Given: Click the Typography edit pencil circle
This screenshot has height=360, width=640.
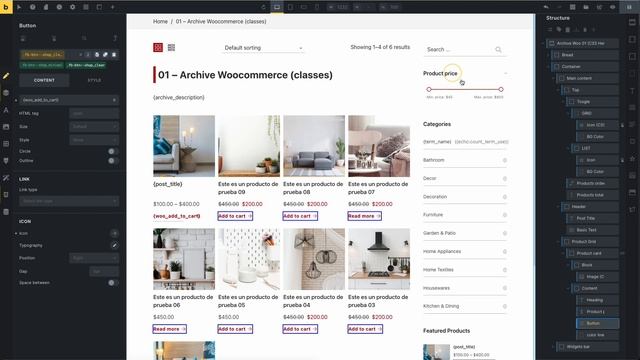Looking at the screenshot, I should (x=114, y=245).
